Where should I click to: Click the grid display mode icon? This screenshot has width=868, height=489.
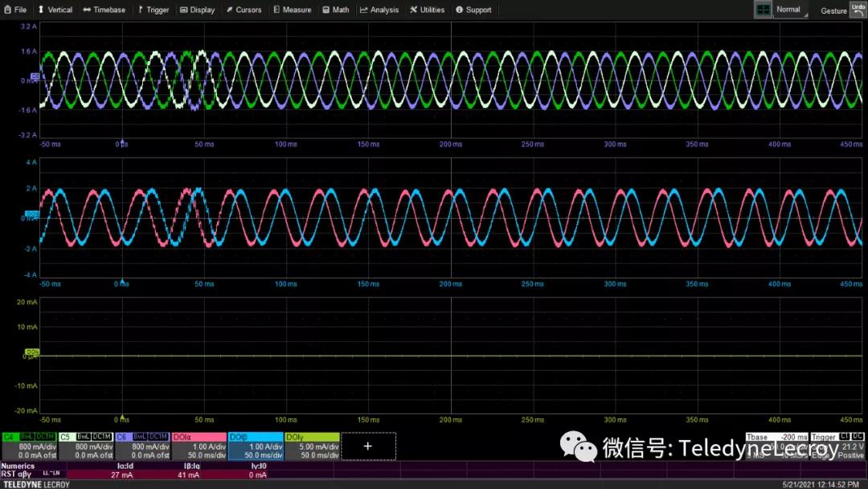click(762, 10)
